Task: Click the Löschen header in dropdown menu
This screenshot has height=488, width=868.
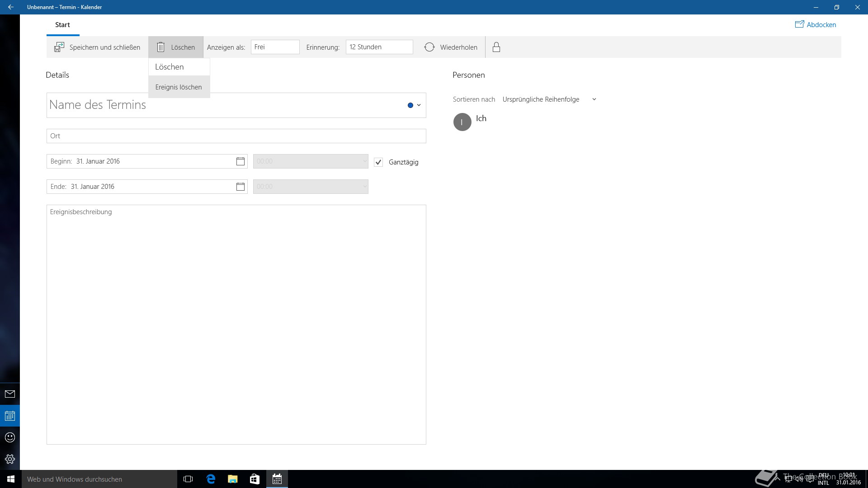Action: (170, 67)
